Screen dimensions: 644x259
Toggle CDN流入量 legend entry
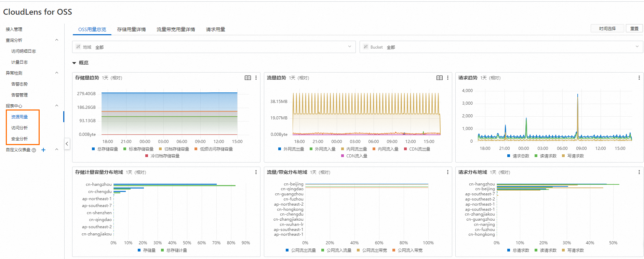tap(354, 156)
